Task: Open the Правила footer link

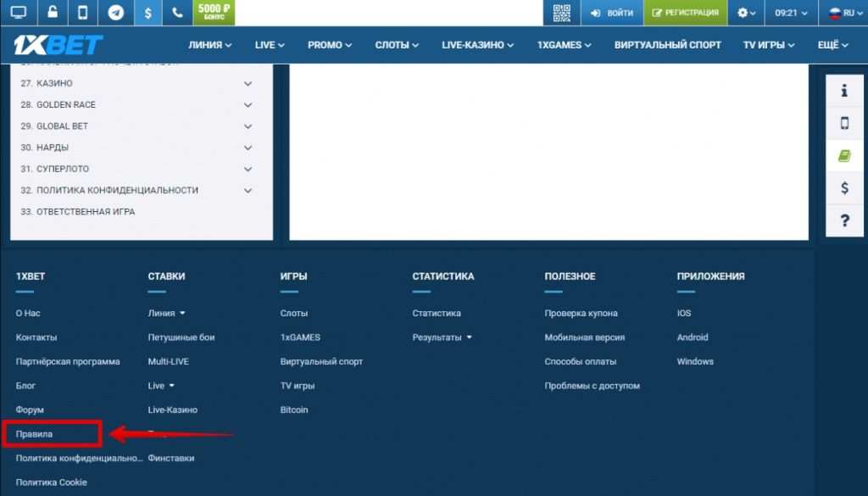Action: click(34, 434)
